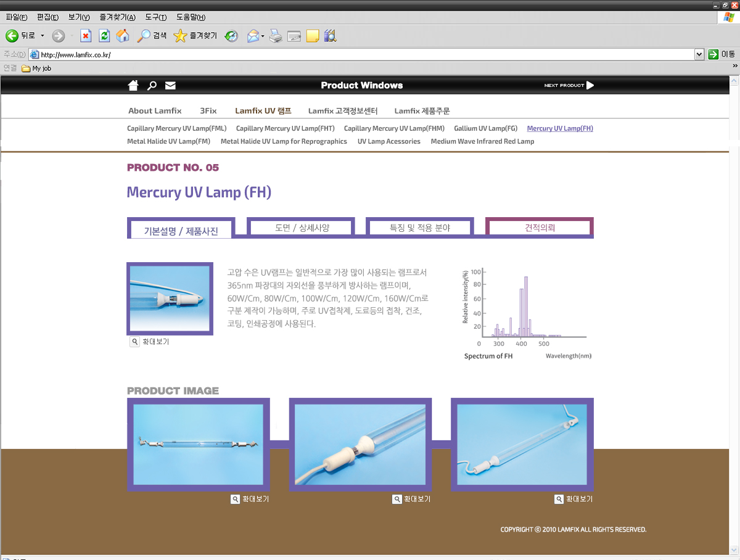Click the address bar URL field
The height and width of the screenshot is (560, 740).
coord(364,54)
